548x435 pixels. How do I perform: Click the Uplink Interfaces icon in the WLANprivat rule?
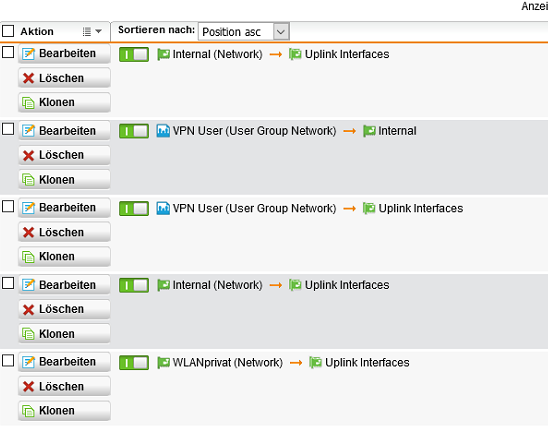click(315, 363)
